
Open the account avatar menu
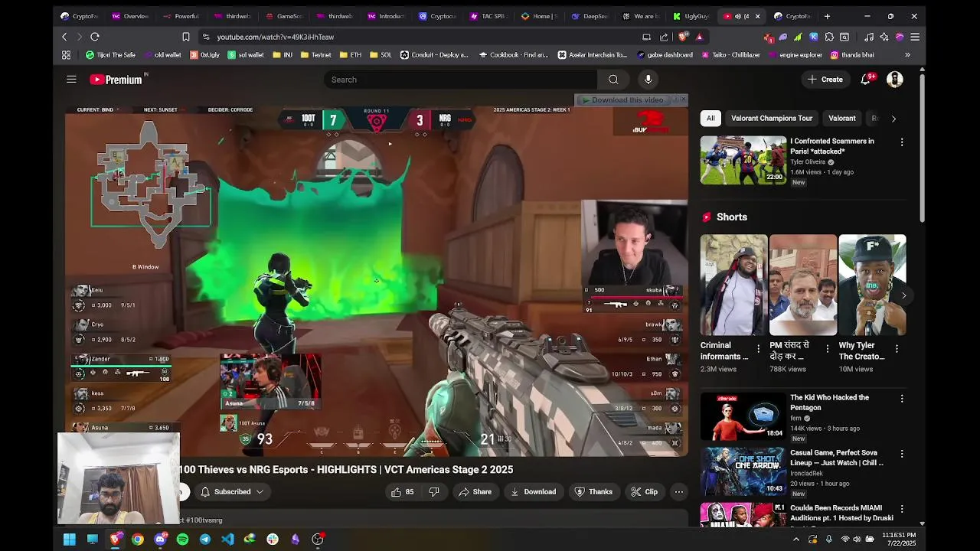click(894, 80)
